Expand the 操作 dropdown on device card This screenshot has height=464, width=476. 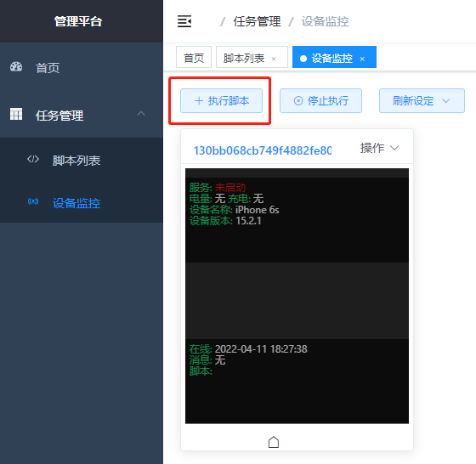coord(379,148)
